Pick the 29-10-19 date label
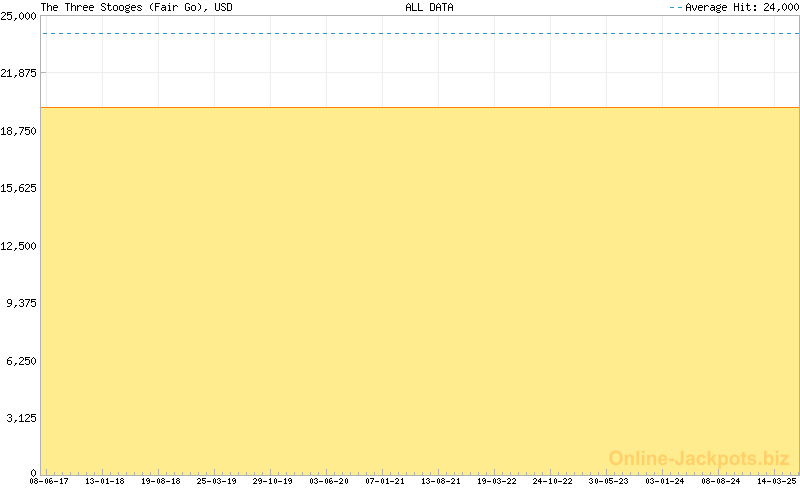Screen dimensions: 800x490 [x=273, y=481]
